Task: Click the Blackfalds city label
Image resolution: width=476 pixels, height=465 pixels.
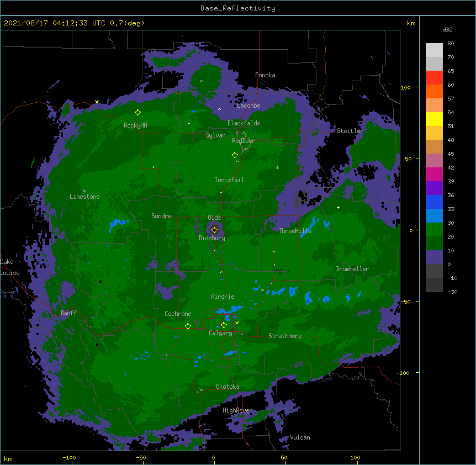Action: 244,123
